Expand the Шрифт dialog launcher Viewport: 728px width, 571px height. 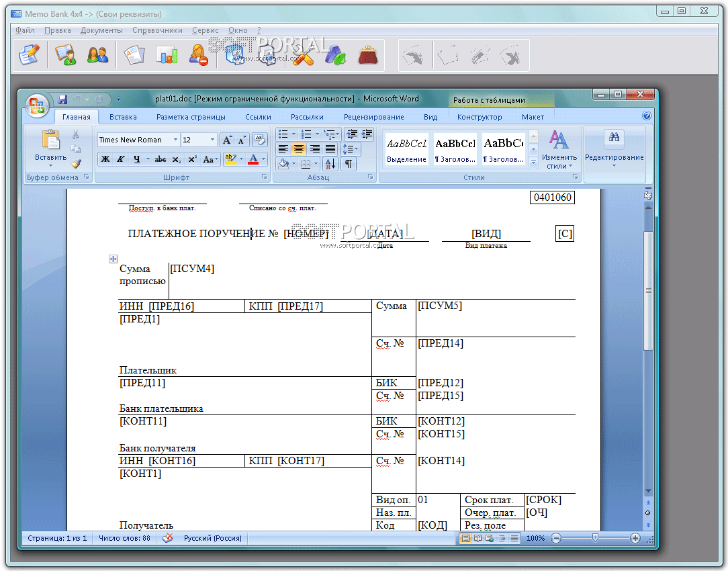coord(264,177)
